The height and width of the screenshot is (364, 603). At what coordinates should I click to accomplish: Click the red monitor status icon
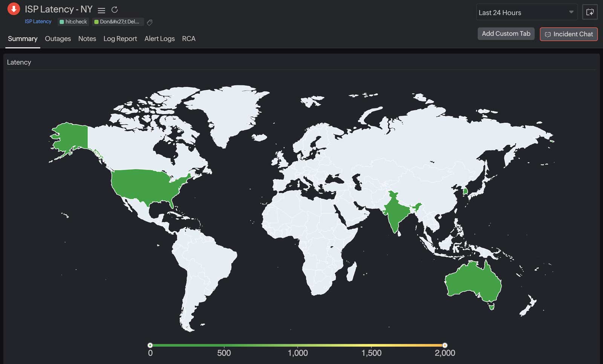pyautogui.click(x=14, y=8)
